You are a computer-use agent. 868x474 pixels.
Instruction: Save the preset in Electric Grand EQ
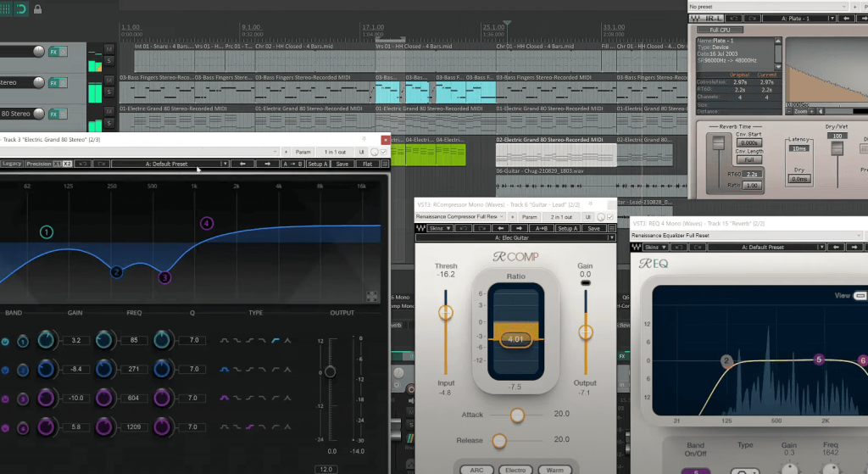pos(342,164)
